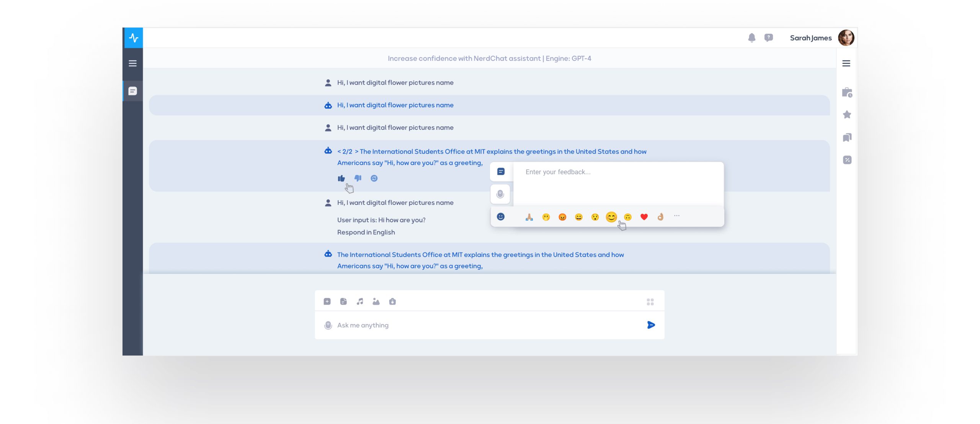Pick the red heart emoji
The image size is (980, 424).
click(x=644, y=217)
